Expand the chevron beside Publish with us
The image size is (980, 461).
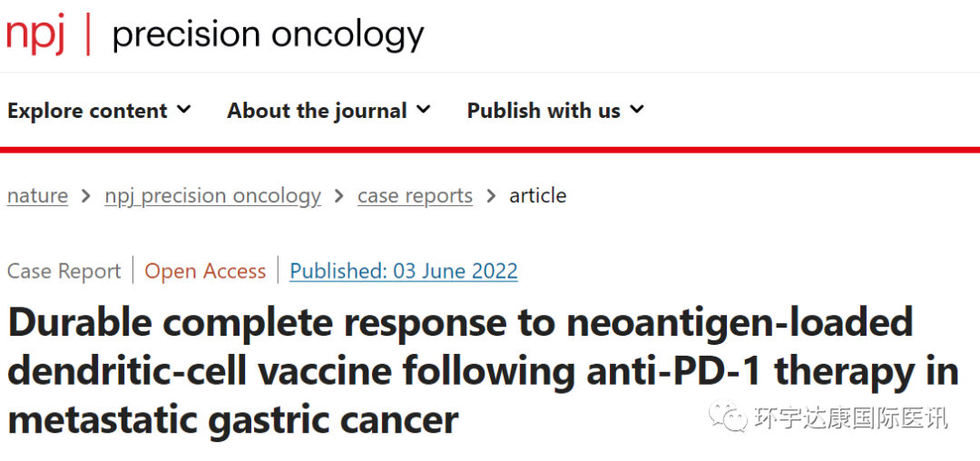pos(636,110)
